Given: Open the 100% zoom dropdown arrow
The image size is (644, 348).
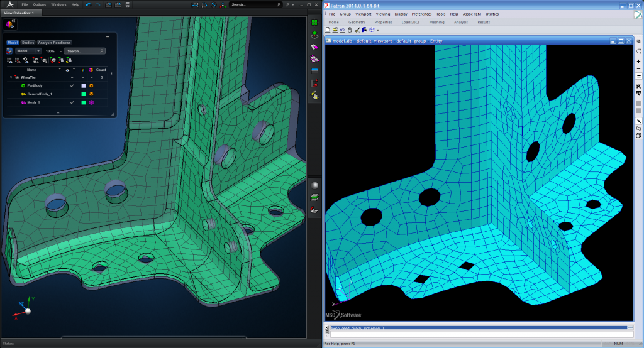Looking at the screenshot, I should (x=60, y=51).
